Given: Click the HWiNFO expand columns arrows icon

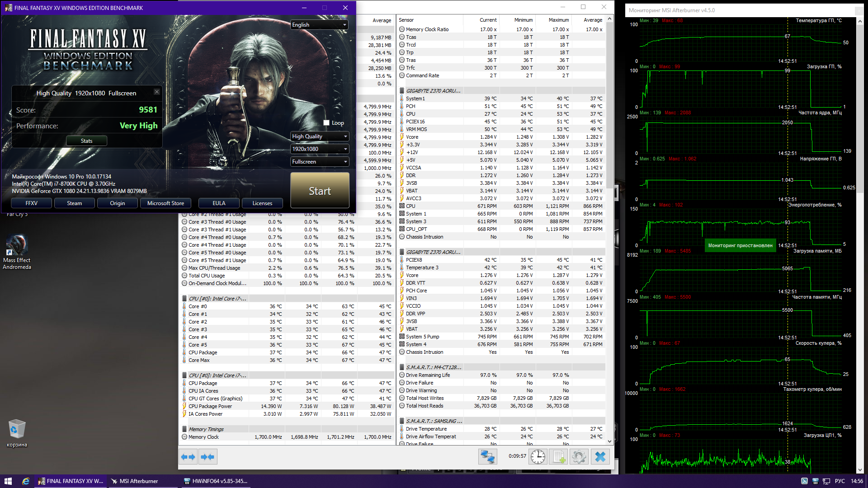Looking at the screenshot, I should coord(188,457).
